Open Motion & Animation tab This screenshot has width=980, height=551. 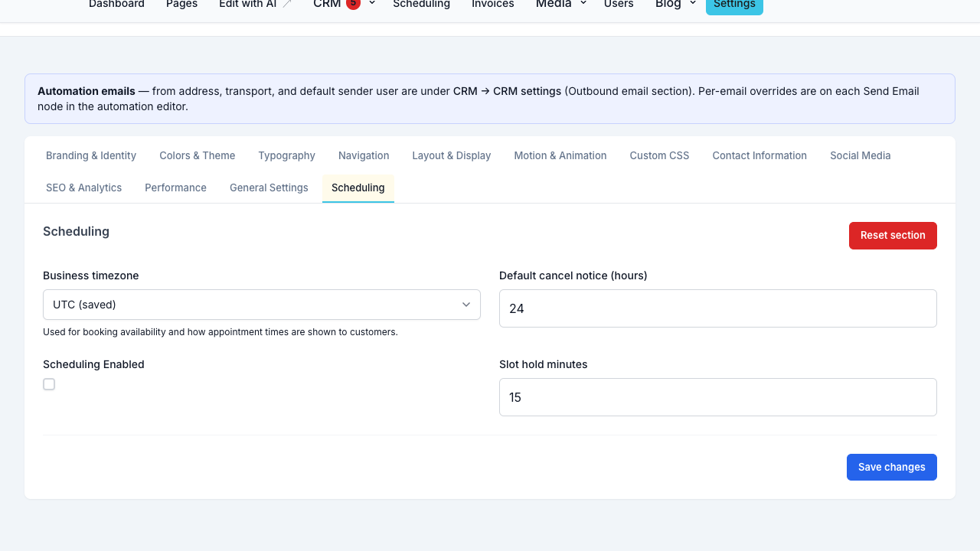click(x=560, y=155)
